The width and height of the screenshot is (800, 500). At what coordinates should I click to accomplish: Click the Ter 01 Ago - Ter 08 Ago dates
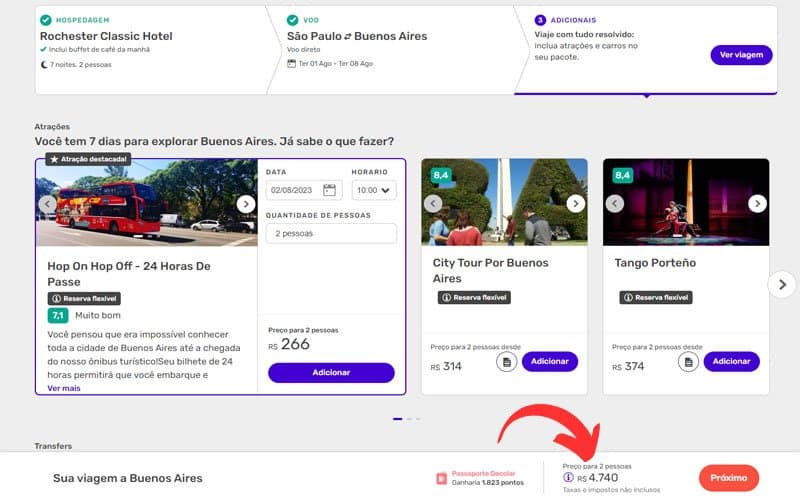tap(336, 64)
